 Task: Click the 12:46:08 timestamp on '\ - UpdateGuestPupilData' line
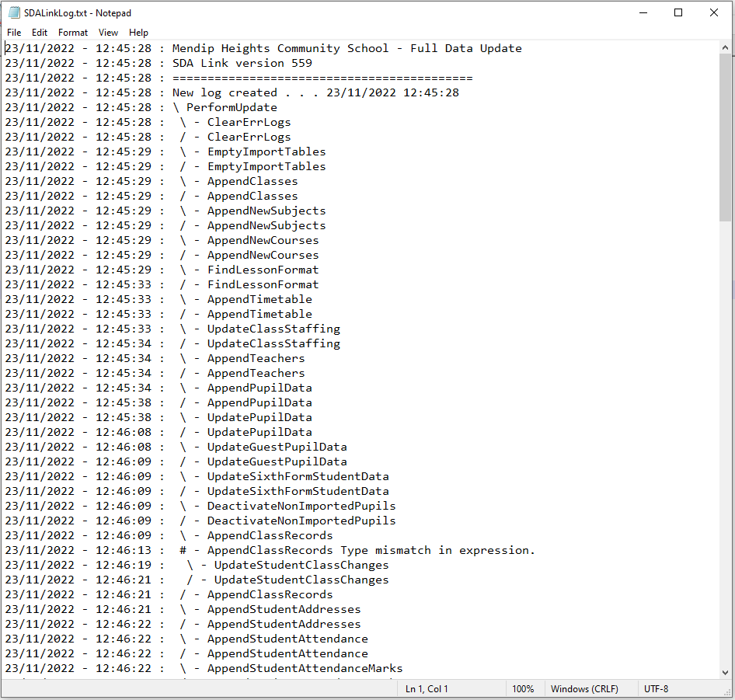[124, 448]
